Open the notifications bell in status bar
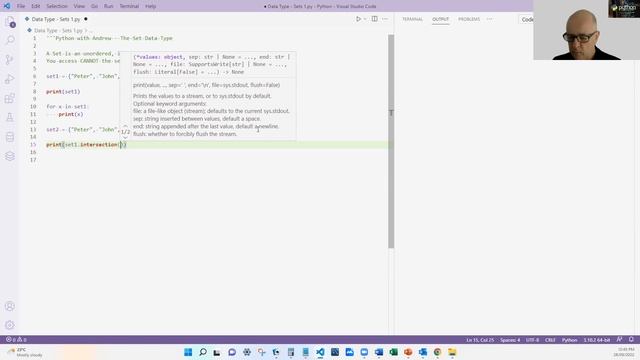Screen dimensions: 640x360 (x=631, y=340)
